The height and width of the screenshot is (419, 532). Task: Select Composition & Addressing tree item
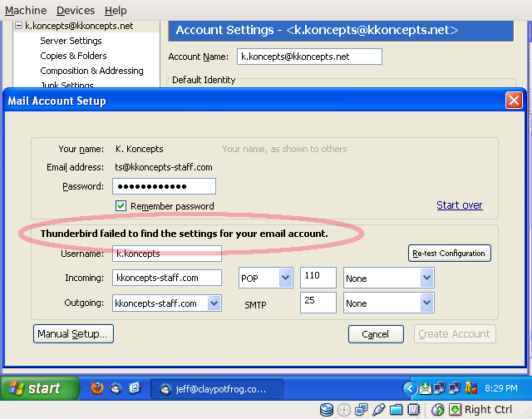pos(91,71)
